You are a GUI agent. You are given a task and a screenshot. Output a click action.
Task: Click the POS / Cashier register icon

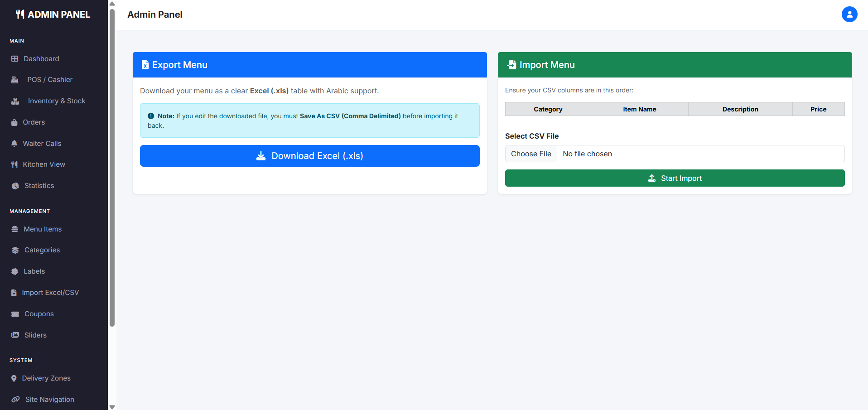[x=15, y=80]
